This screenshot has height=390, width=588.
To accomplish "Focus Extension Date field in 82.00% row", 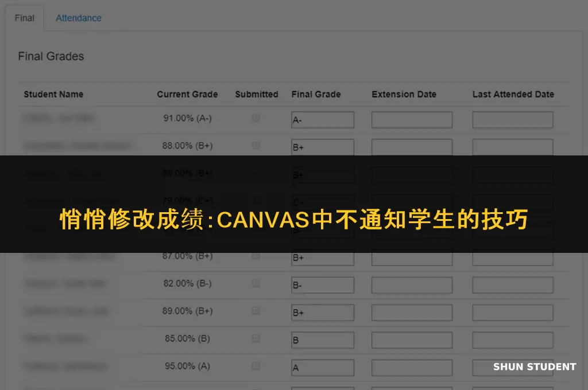I will [412, 285].
